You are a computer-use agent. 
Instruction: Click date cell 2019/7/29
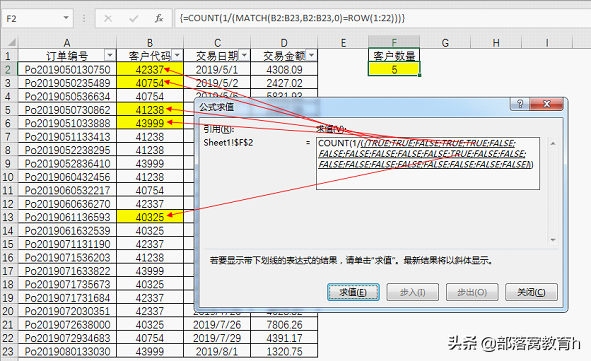[x=217, y=338]
